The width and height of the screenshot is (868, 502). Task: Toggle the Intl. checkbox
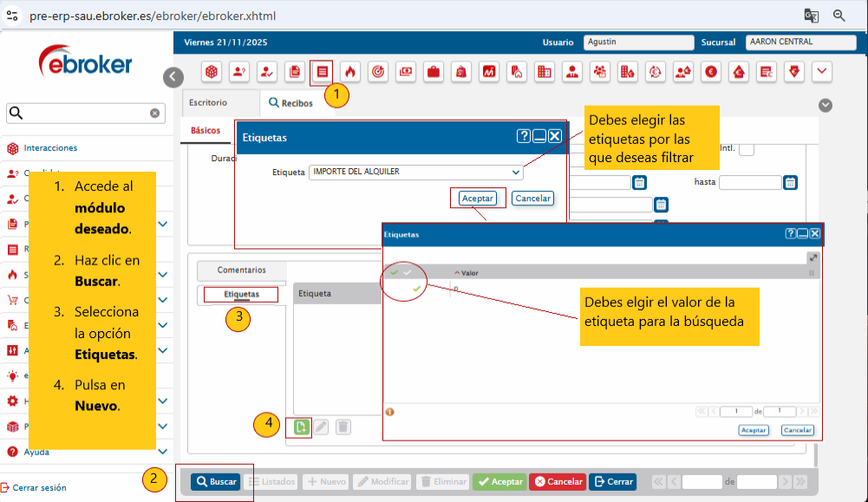tap(746, 149)
